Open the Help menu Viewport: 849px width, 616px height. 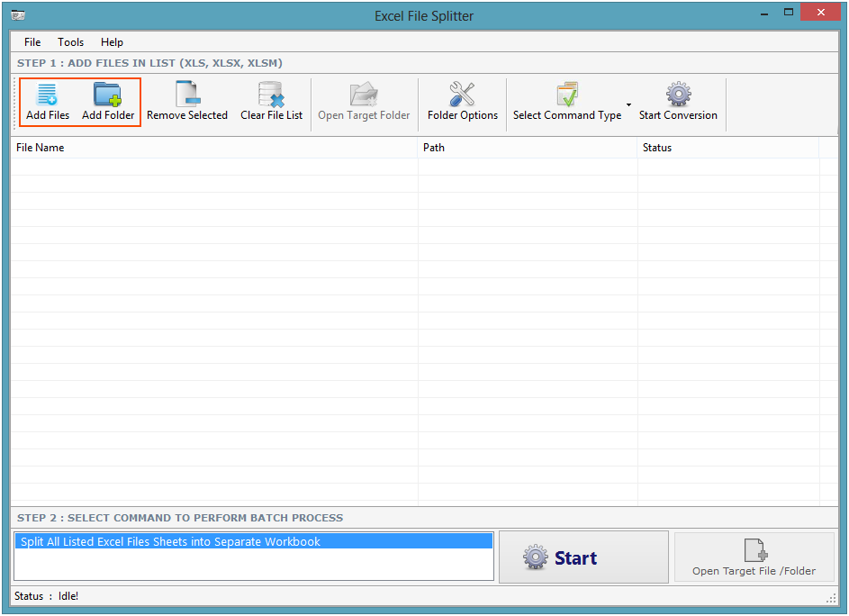coord(112,42)
